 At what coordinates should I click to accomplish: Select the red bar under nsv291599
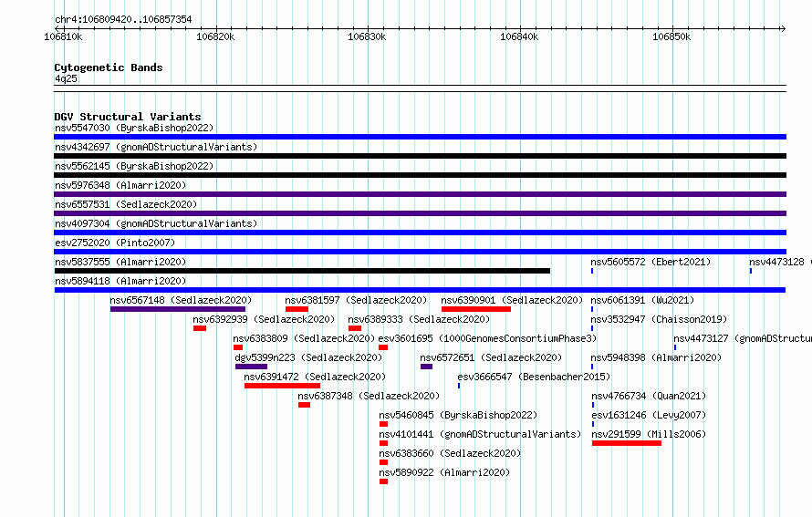click(627, 443)
